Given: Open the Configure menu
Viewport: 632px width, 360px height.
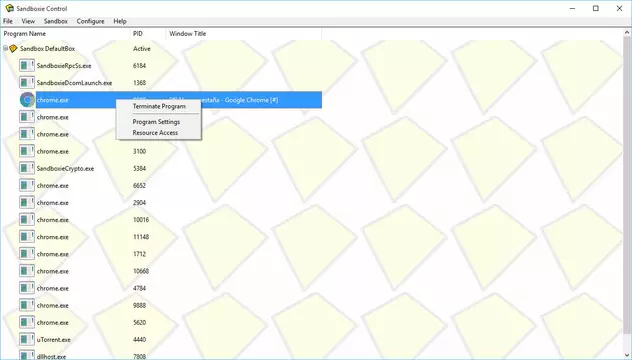Looking at the screenshot, I should point(90,21).
